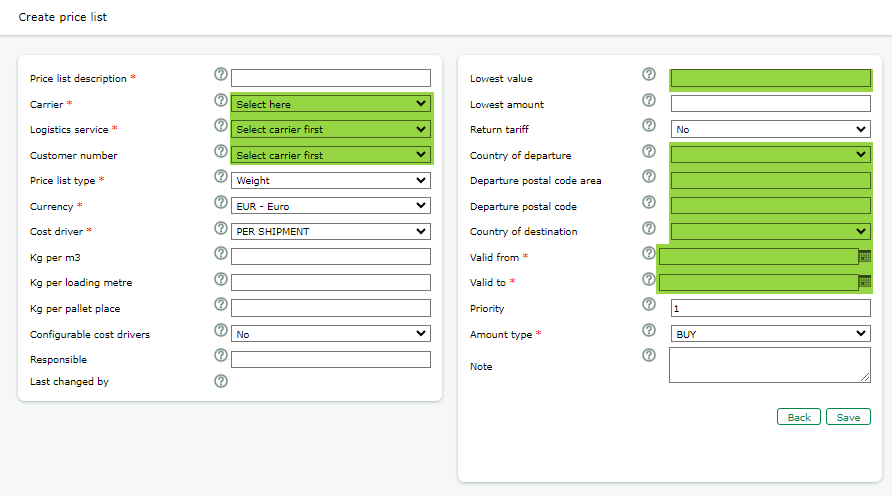Open the Valid to calendar picker icon
Viewport: 892px width, 496px height.
pos(864,282)
